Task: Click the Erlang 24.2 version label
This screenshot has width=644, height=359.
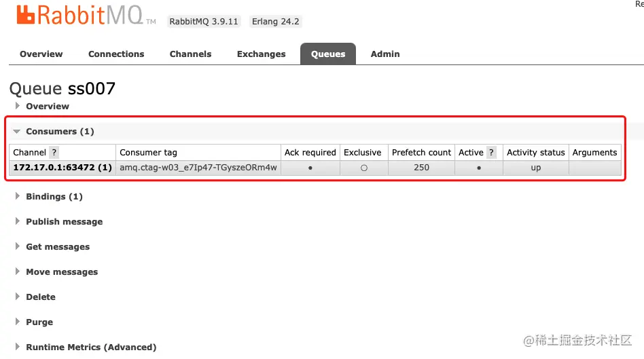Action: click(276, 21)
